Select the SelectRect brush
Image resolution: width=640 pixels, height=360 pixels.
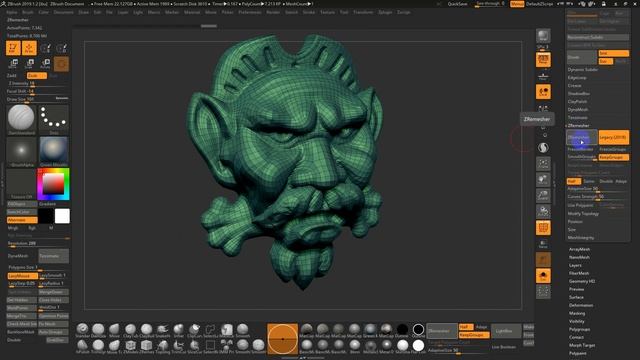pos(211,346)
